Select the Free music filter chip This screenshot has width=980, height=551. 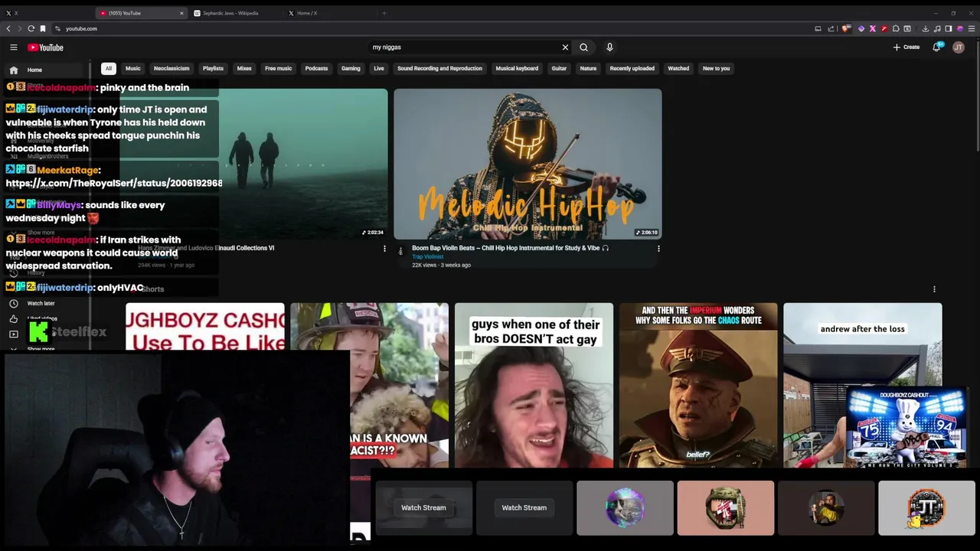point(278,68)
